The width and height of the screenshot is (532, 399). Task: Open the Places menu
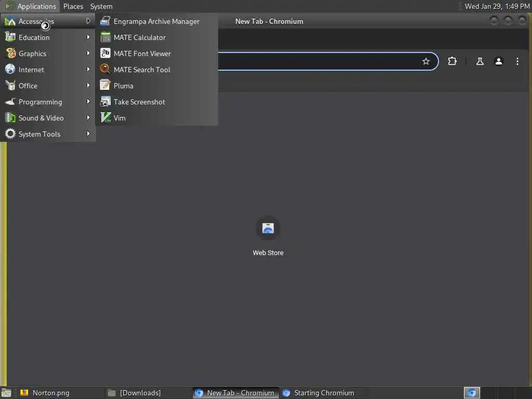pyautogui.click(x=73, y=6)
